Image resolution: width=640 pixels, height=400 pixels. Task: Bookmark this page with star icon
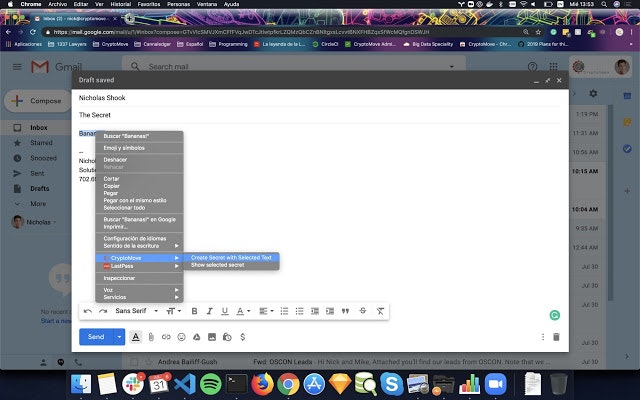(x=538, y=32)
